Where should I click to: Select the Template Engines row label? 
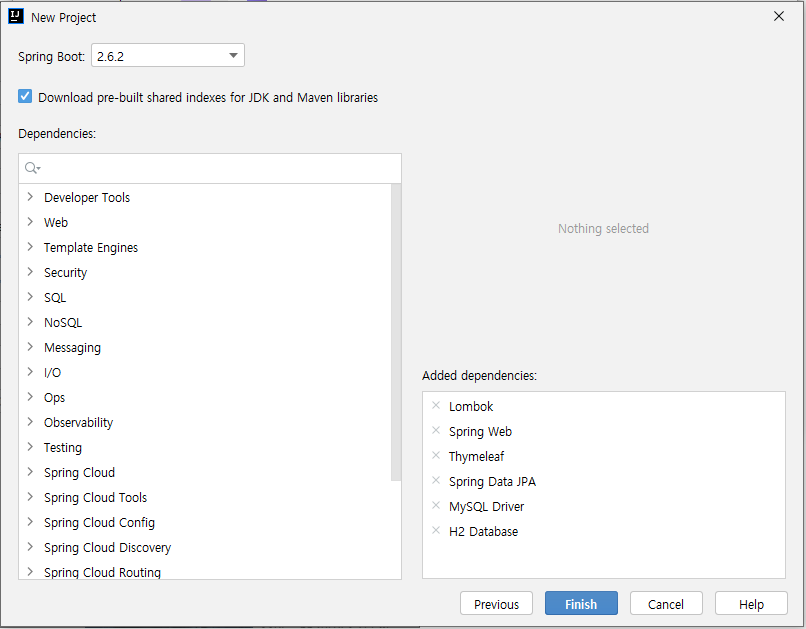pos(91,248)
